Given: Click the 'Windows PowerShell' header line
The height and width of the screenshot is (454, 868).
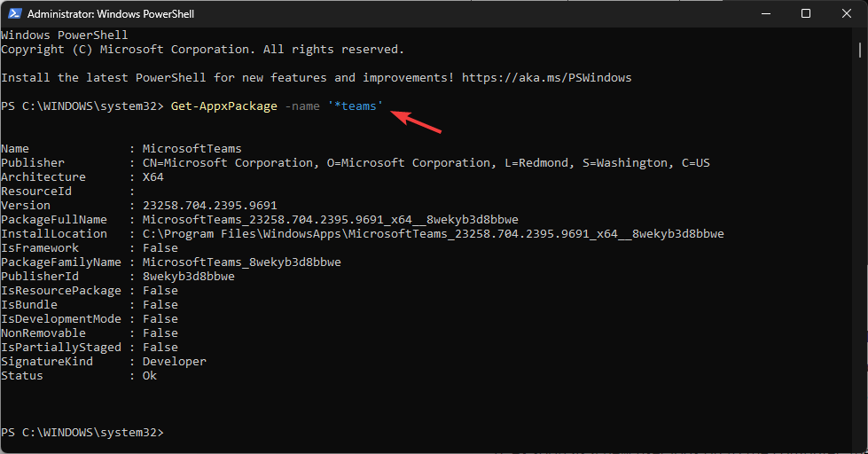Looking at the screenshot, I should (64, 35).
